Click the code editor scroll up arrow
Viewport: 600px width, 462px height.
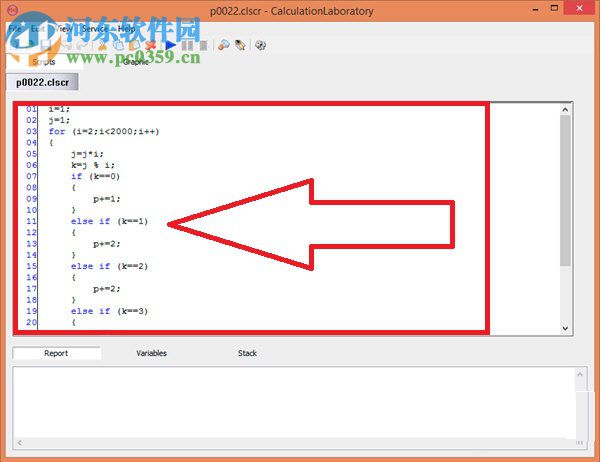tap(566, 109)
